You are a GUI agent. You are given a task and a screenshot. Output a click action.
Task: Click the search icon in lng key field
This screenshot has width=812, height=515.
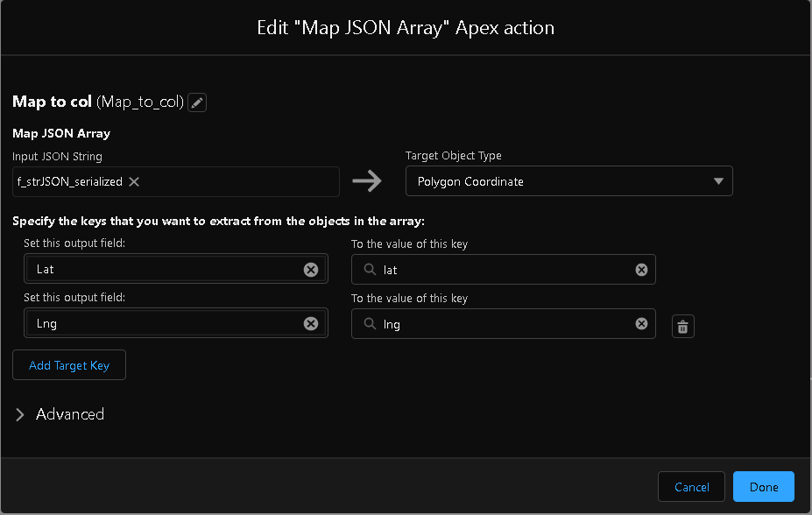(370, 323)
